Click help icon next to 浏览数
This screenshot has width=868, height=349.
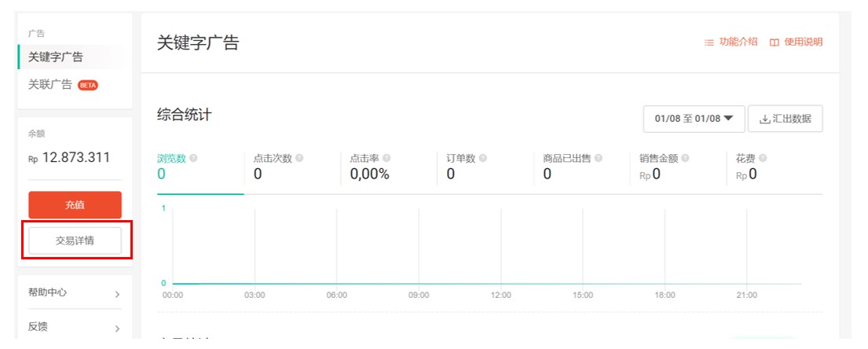coord(194,158)
